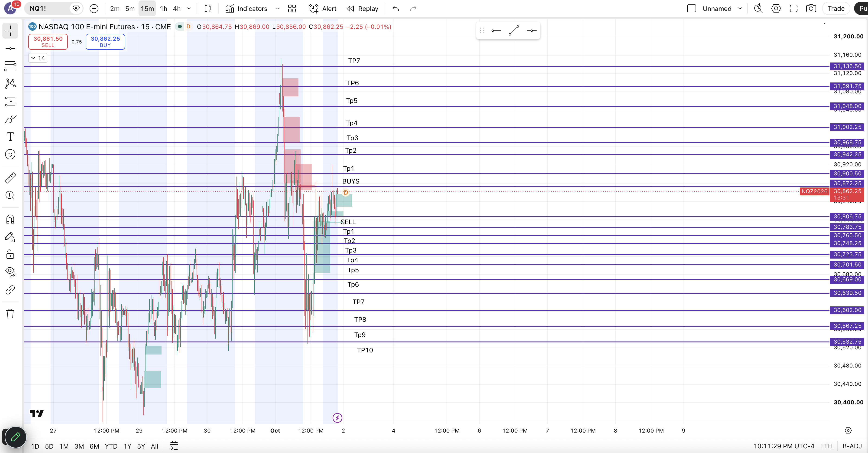
Task: Open the layout setup grid icon
Action: coord(292,8)
